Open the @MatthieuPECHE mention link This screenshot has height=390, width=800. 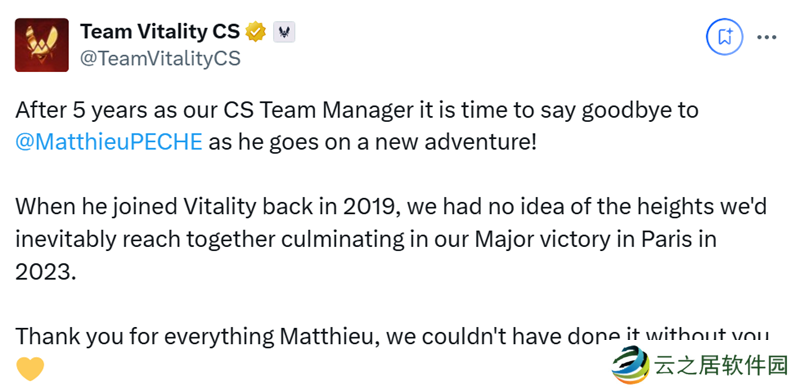[x=109, y=142]
